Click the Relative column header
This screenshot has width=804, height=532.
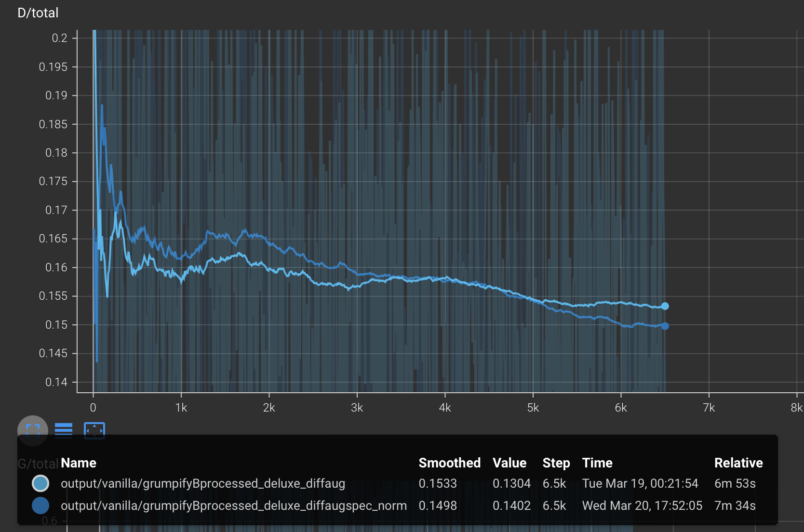[738, 463]
